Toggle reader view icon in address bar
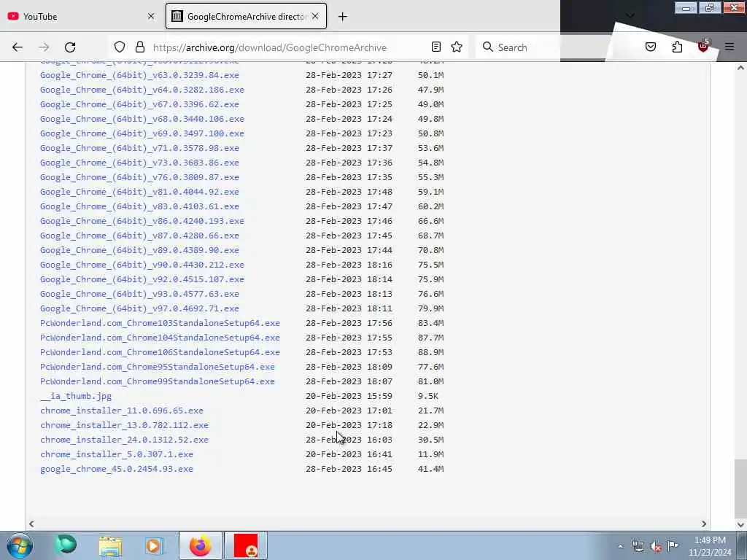Image resolution: width=747 pixels, height=560 pixels. (x=436, y=47)
